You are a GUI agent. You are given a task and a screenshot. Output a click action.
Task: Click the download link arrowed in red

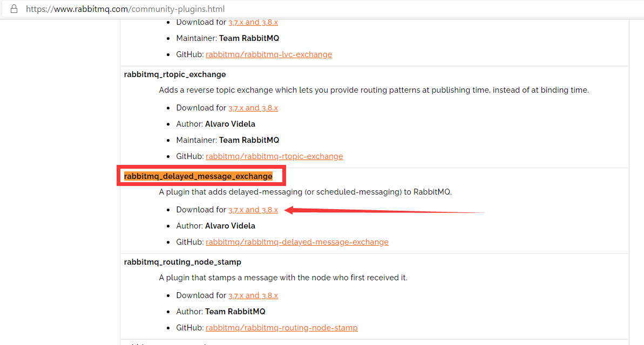[x=253, y=209]
